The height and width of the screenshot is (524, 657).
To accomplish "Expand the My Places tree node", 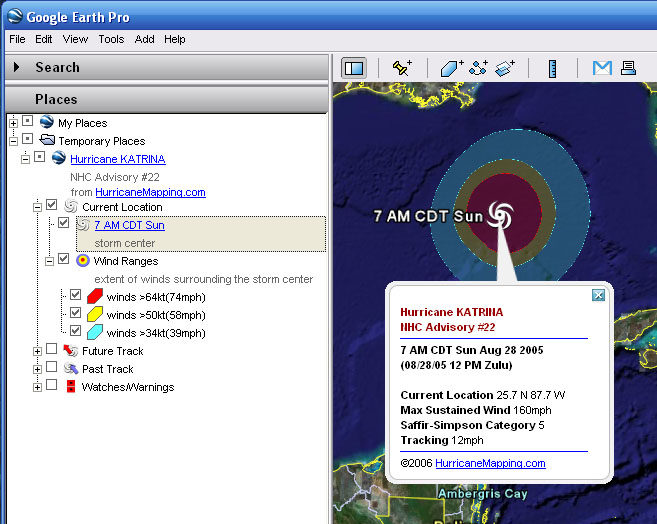I will click(13, 124).
